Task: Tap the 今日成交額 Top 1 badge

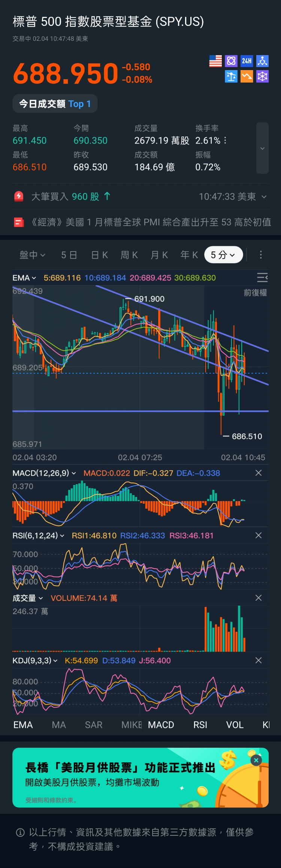Action: pyautogui.click(x=55, y=104)
